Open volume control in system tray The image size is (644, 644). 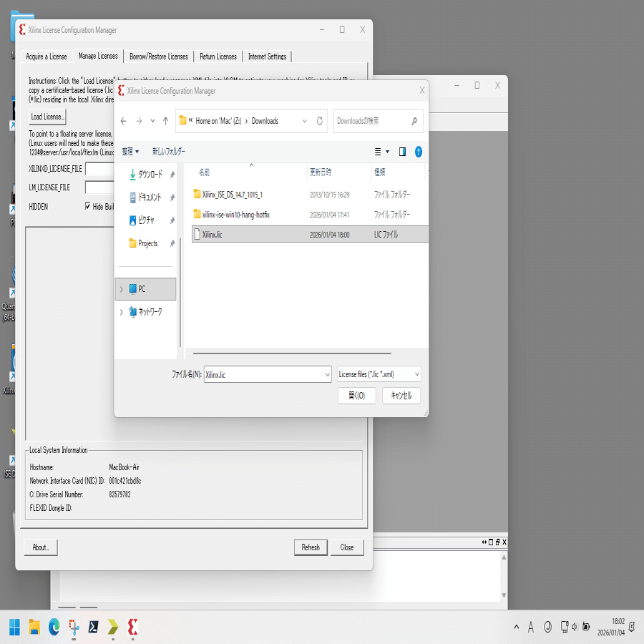click(x=574, y=627)
